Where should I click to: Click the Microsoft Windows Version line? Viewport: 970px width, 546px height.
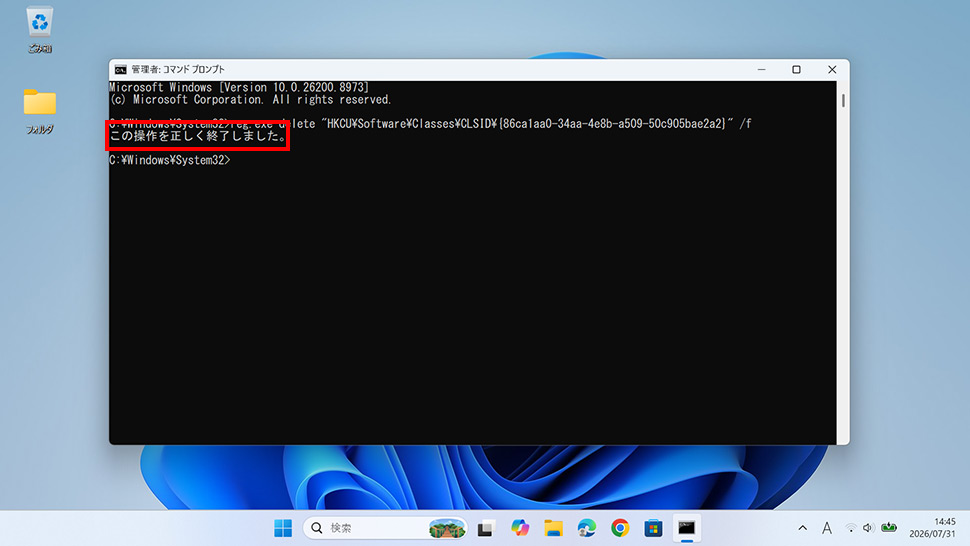click(x=239, y=87)
